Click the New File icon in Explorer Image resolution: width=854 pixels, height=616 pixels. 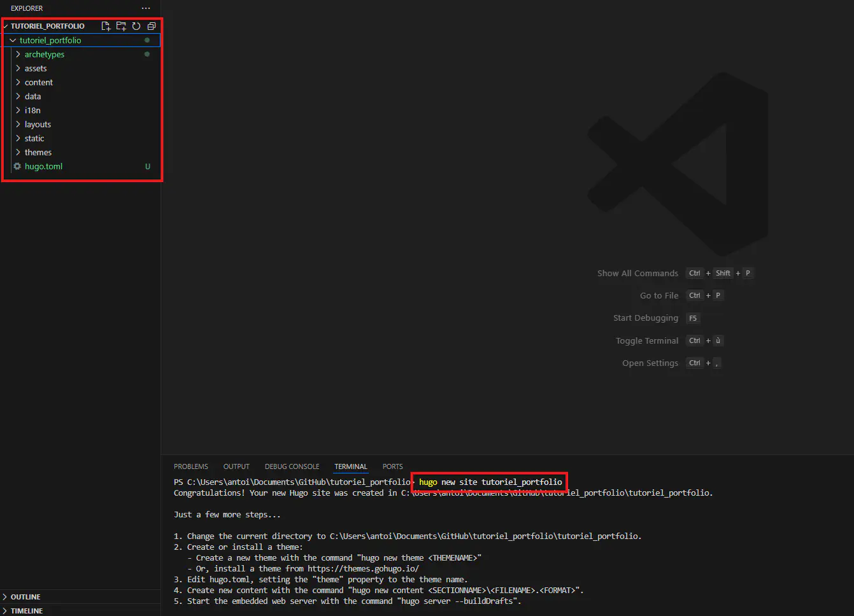click(x=106, y=26)
